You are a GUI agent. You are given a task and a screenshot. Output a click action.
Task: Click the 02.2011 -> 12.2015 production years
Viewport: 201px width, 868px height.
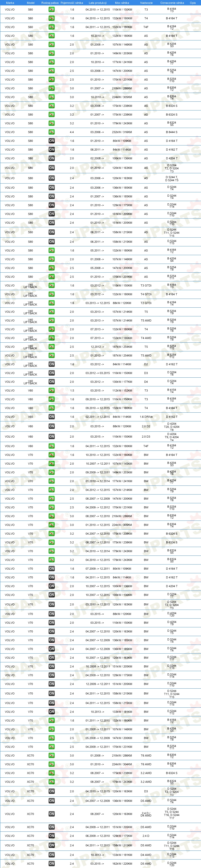point(98,417)
